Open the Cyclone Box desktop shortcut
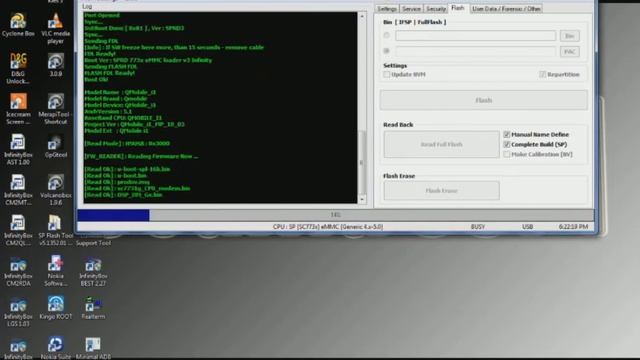Viewport: 640px width, 360px height. 18,25
